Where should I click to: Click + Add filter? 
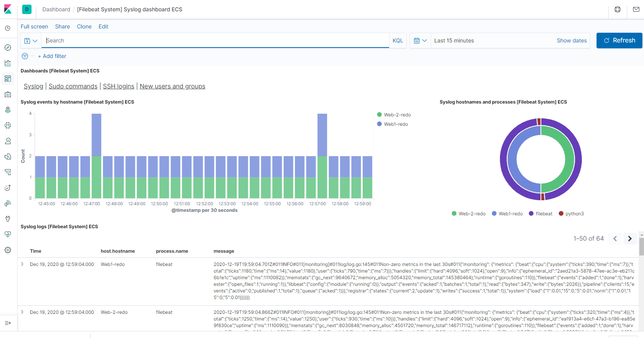coord(52,56)
